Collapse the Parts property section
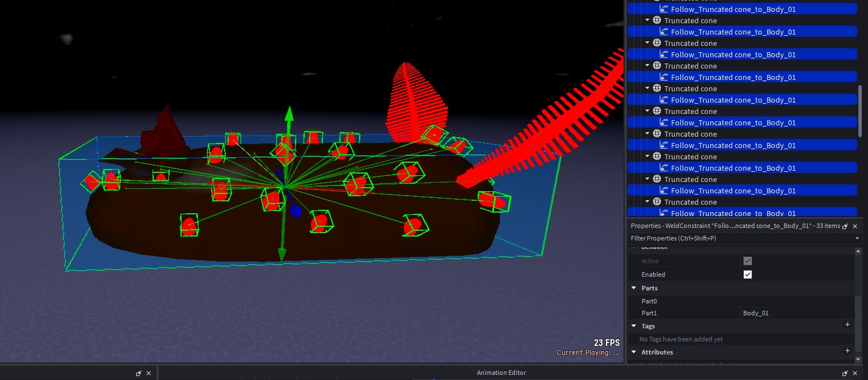Image resolution: width=868 pixels, height=380 pixels. coord(634,288)
